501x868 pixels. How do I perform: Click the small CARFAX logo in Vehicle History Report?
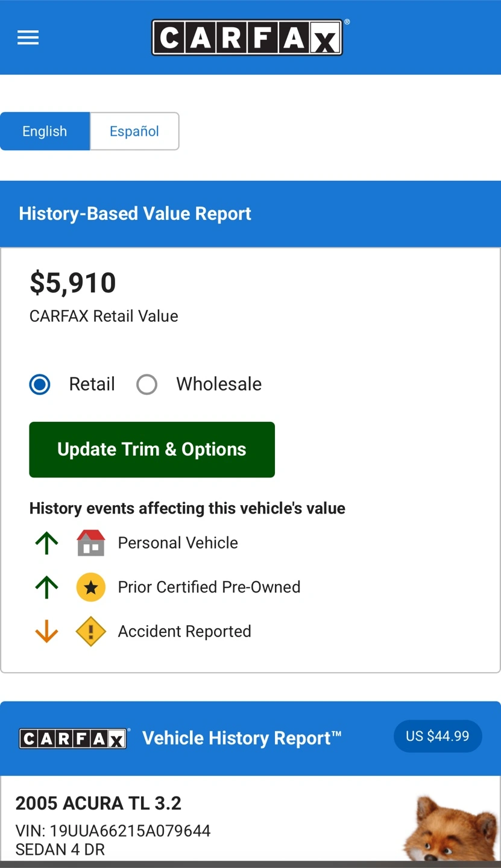pos(74,738)
